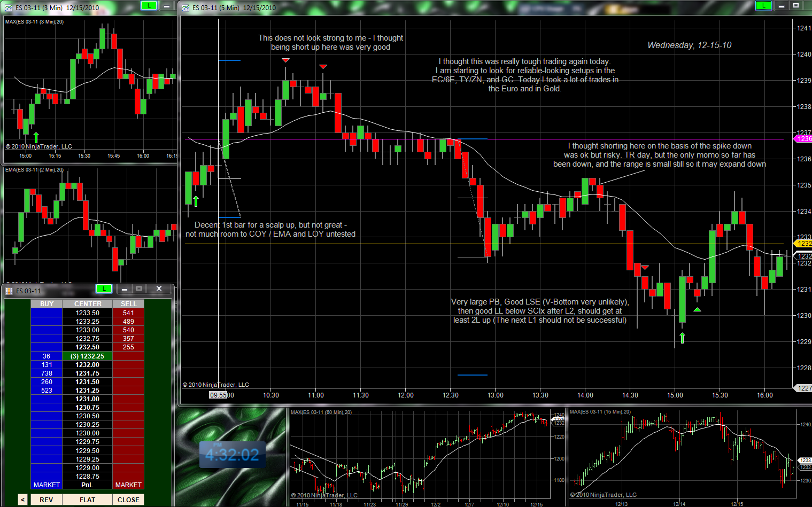
Task: Click the BUY column header in the DOM
Action: (x=47, y=304)
